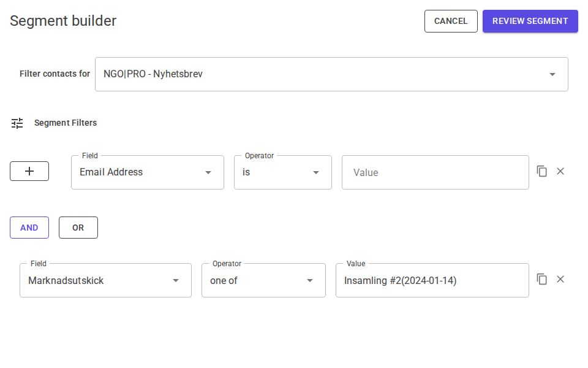The height and width of the screenshot is (368, 588).
Task: Delete the Marknadsutskick filter row
Action: coord(560,279)
